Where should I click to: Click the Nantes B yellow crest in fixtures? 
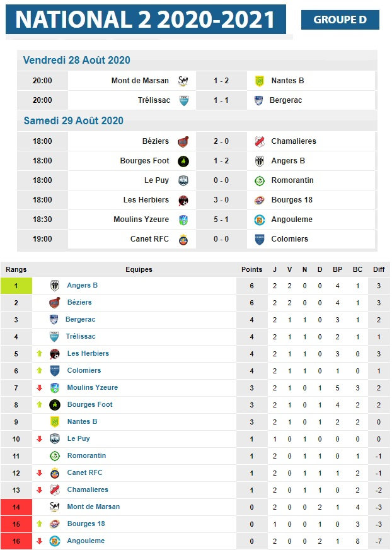click(x=258, y=81)
